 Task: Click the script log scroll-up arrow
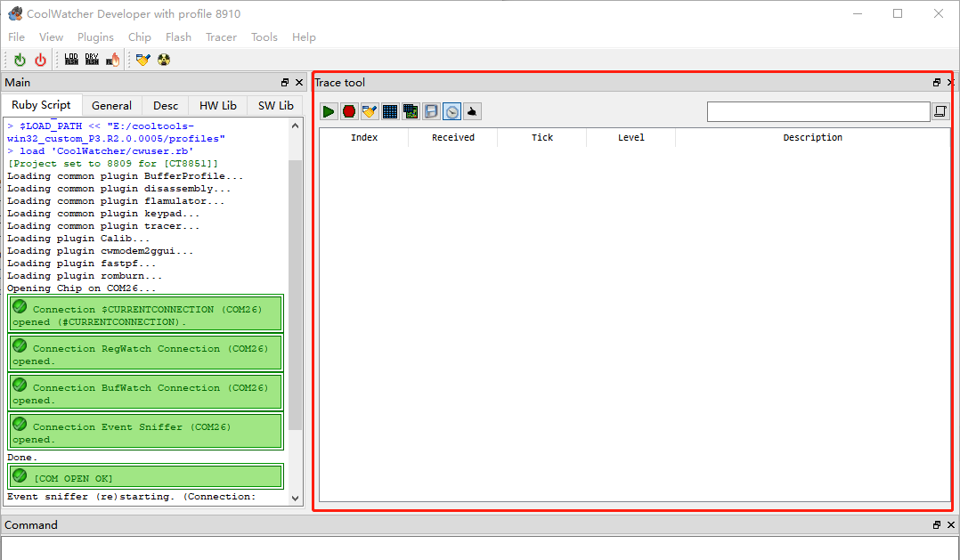(x=295, y=126)
